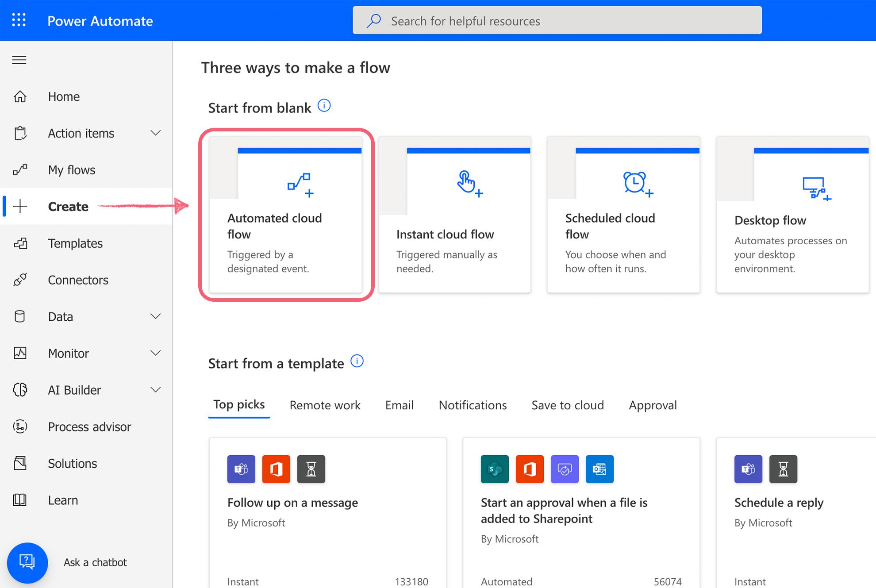Viewport: 876px width, 588px height.
Task: Click the Home house icon
Action: (x=20, y=96)
